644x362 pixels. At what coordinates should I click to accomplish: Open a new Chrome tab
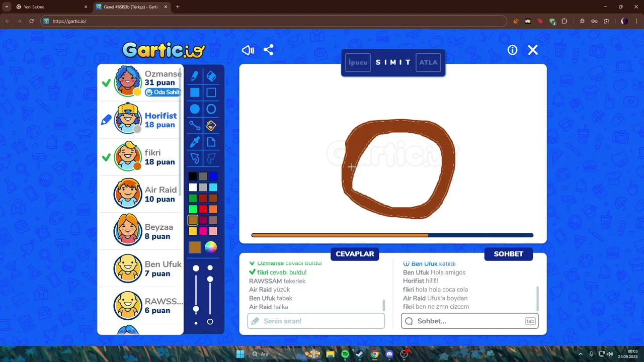point(178,7)
